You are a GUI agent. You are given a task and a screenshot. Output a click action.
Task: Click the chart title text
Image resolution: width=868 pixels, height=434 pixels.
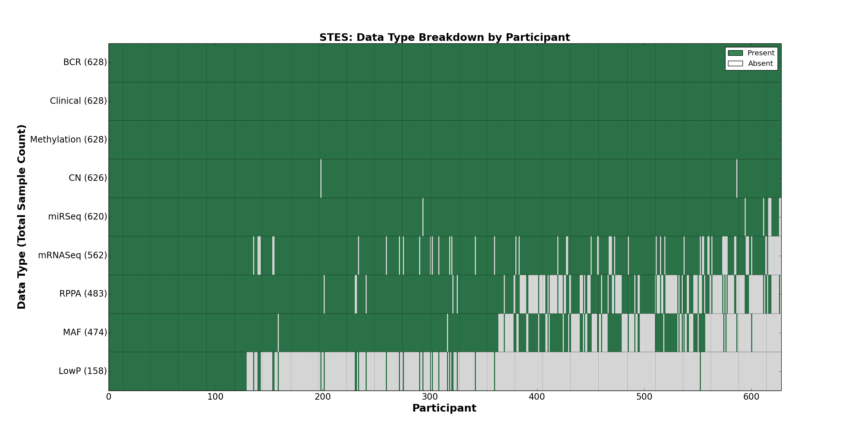click(x=444, y=38)
